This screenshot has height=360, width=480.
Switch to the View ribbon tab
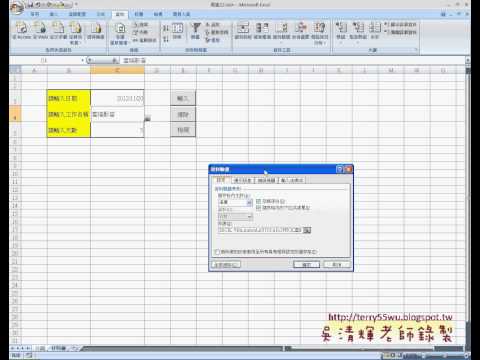coord(158,14)
